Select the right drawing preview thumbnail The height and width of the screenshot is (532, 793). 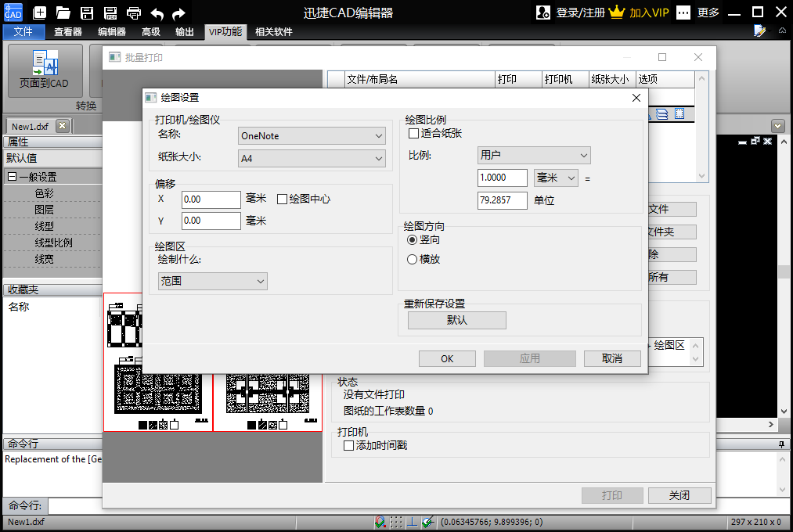coord(268,403)
